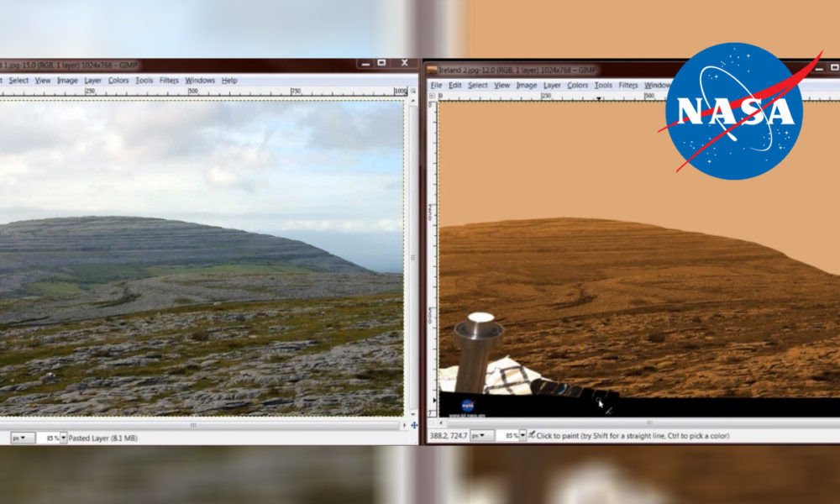Open the Edit menu in the Ireland 2.jpg window
The width and height of the screenshot is (840, 504).
[454, 85]
